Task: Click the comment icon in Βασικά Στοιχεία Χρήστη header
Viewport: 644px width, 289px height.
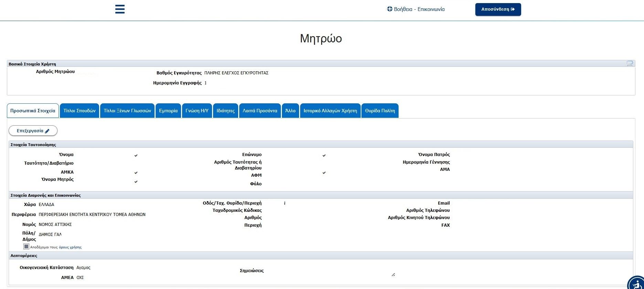Action: [x=630, y=64]
